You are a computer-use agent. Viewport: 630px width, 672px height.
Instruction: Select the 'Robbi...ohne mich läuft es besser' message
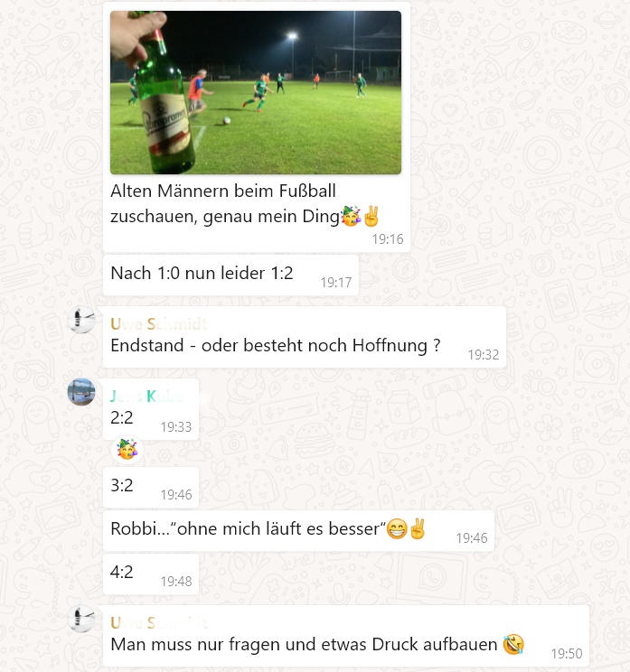(x=298, y=530)
